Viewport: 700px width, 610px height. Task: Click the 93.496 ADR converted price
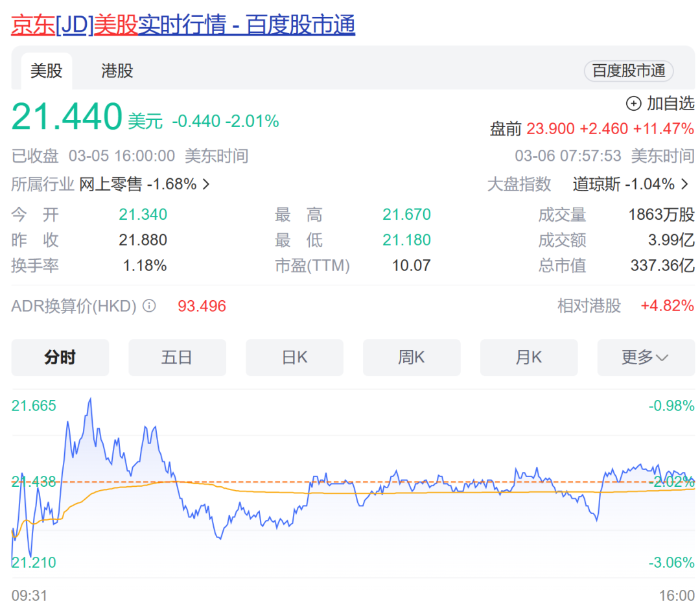pos(202,306)
